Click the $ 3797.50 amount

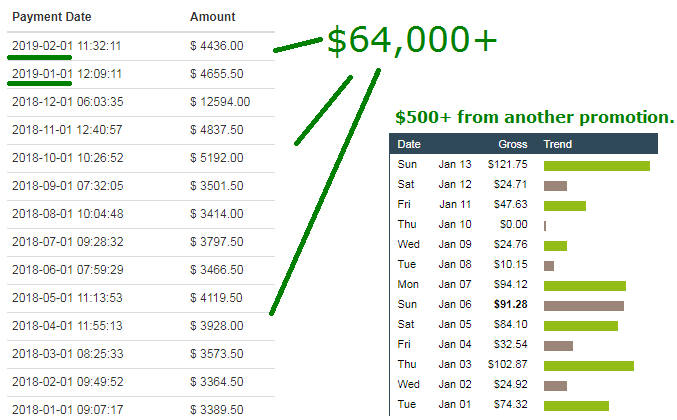[x=217, y=242]
